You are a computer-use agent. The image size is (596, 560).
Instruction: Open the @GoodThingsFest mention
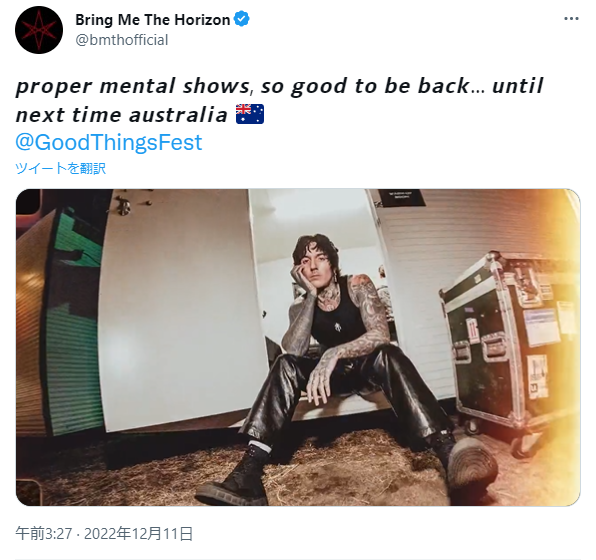click(109, 142)
